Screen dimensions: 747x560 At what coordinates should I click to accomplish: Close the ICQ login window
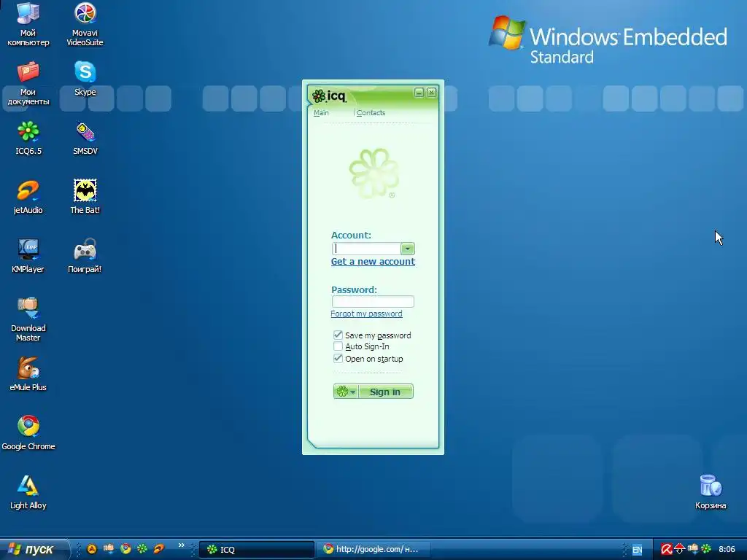[x=431, y=93]
